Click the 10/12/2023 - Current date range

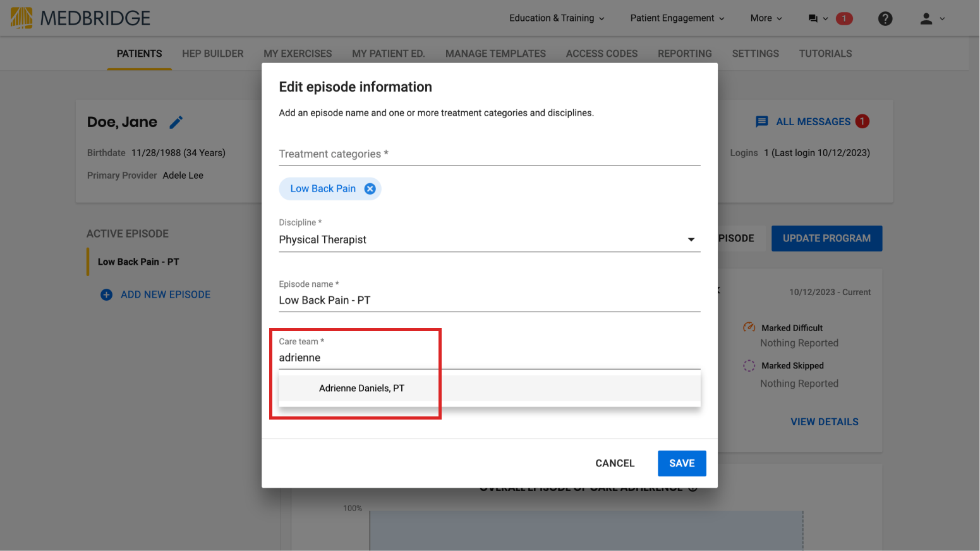coord(830,292)
